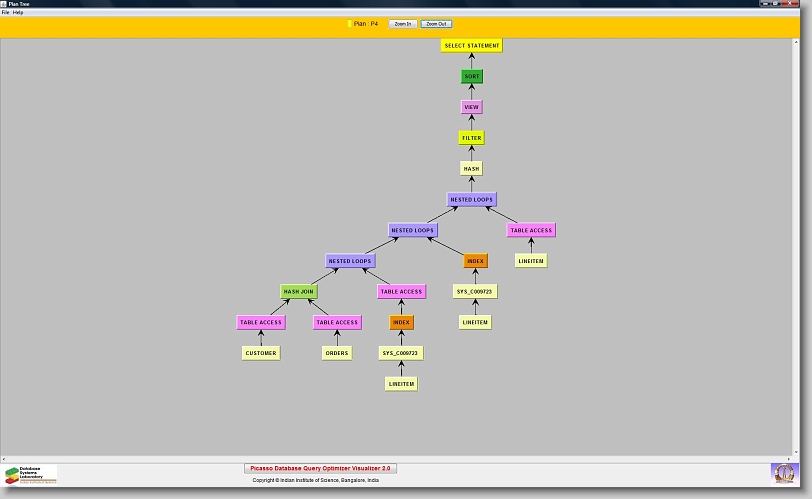Click the VIEW node in plan tree
Image resolution: width=812 pixels, height=499 pixels.
tap(472, 107)
